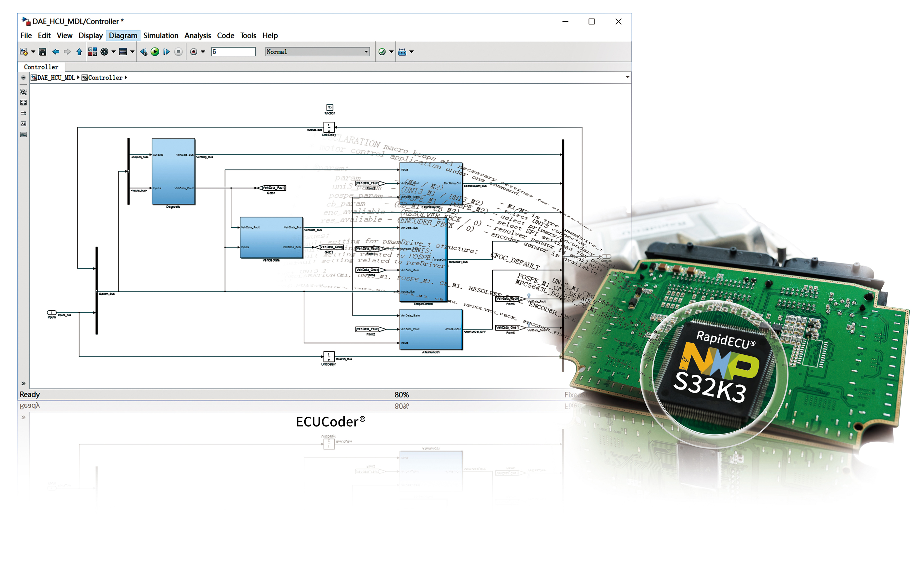
Task: Expand the Build Model dropdown arrow
Action: click(412, 52)
